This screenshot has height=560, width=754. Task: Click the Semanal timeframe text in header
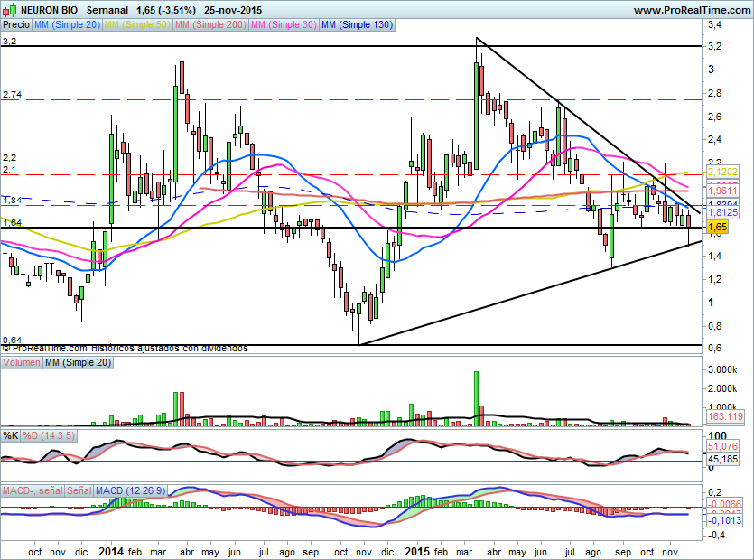coord(107,10)
